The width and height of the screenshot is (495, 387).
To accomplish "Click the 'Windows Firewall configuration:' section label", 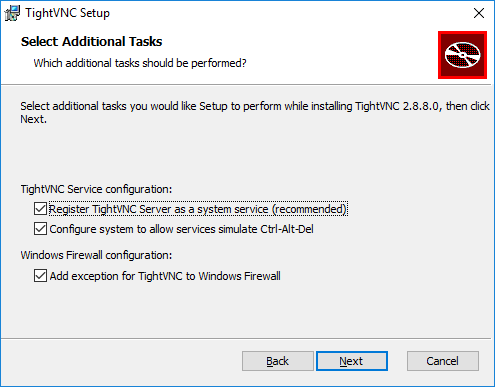I will (96, 255).
